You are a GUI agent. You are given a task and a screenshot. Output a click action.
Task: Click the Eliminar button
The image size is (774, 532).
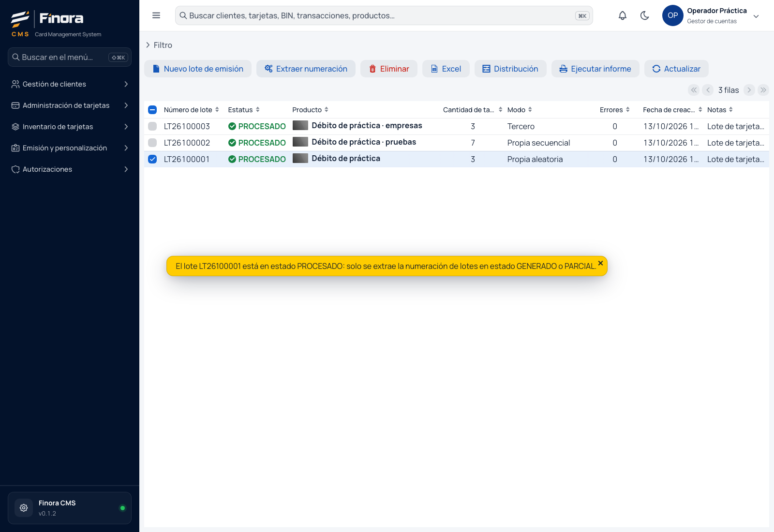[389, 69]
